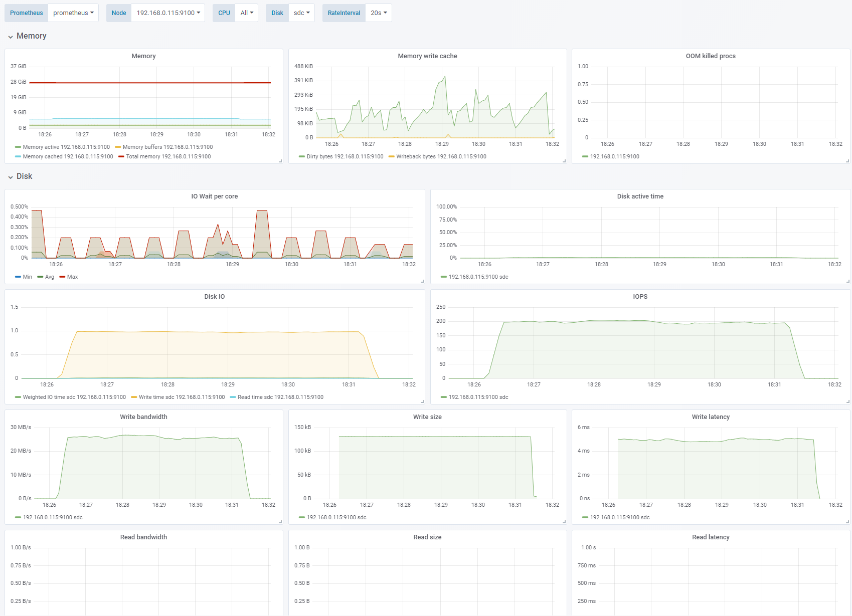Click the Write bandwidth resize handle
This screenshot has width=852, height=616.
tap(280, 522)
